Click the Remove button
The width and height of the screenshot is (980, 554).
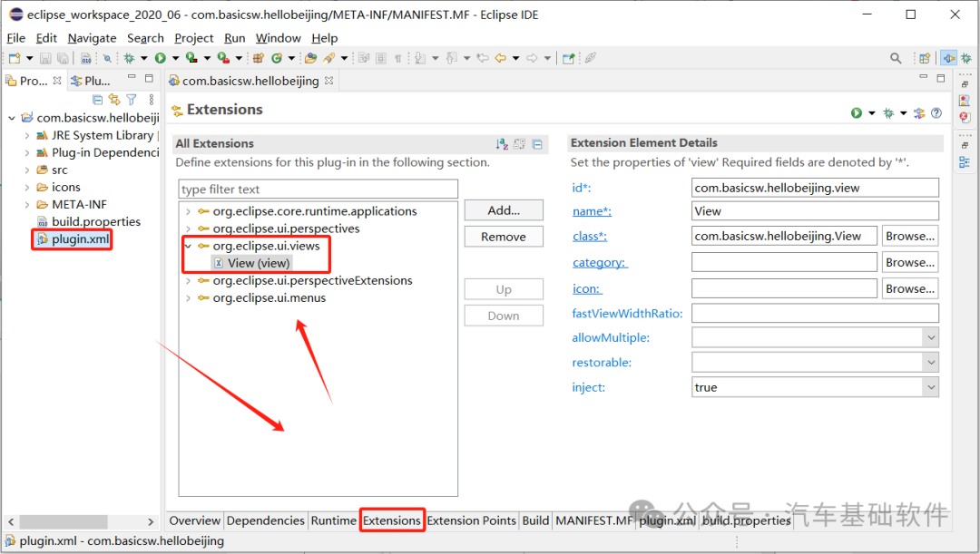tap(504, 237)
